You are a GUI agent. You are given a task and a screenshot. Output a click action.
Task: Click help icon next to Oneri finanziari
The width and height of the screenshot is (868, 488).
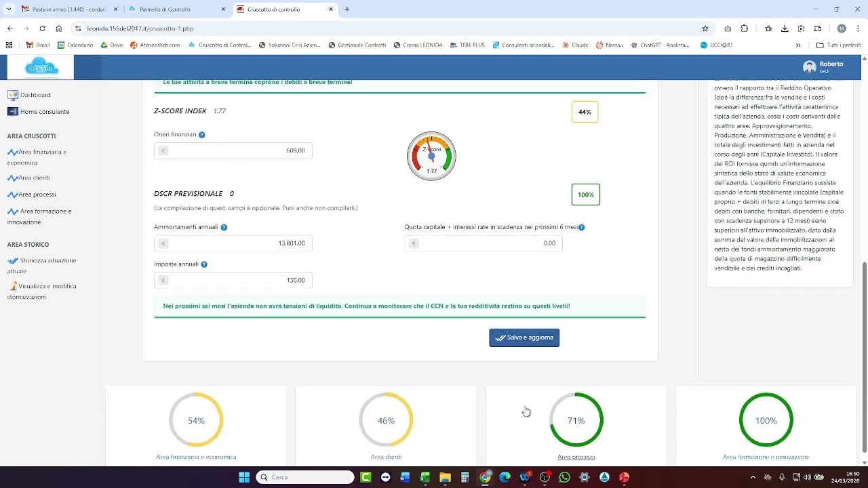point(201,135)
